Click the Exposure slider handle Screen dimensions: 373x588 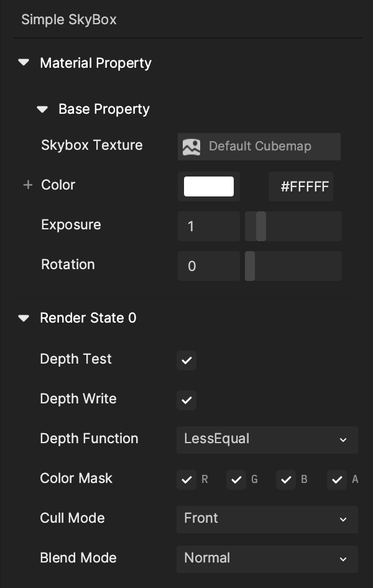(x=261, y=226)
